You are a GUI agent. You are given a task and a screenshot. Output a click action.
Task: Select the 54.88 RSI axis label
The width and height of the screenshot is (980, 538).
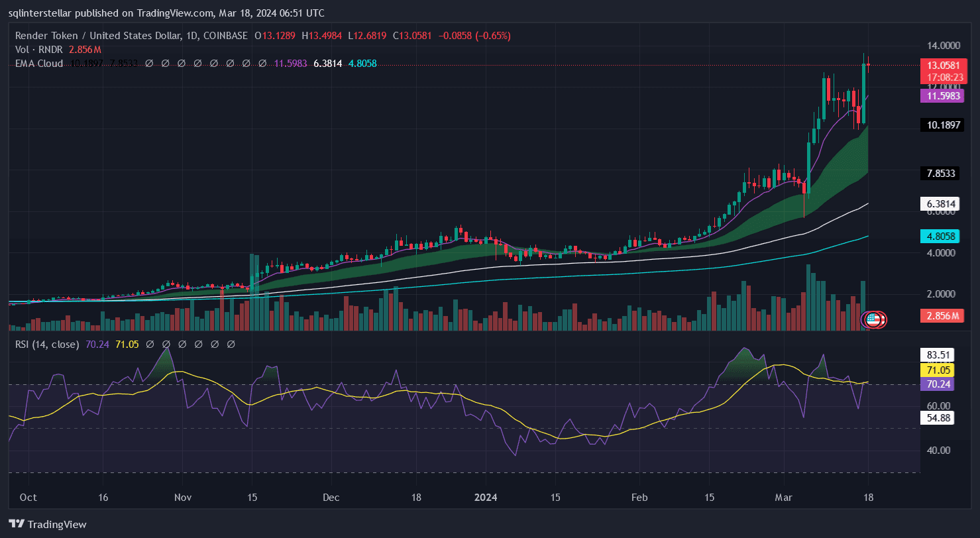[x=938, y=417]
